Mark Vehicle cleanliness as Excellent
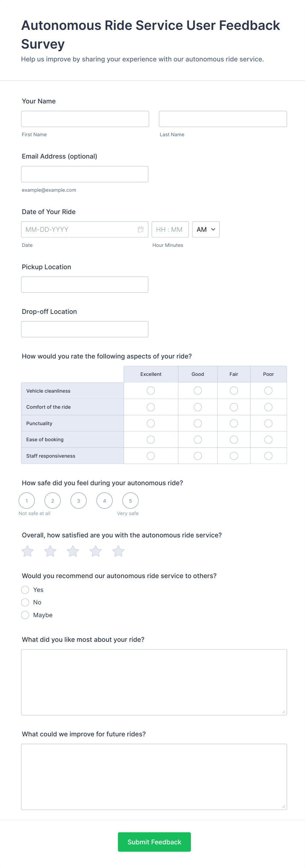 [151, 391]
